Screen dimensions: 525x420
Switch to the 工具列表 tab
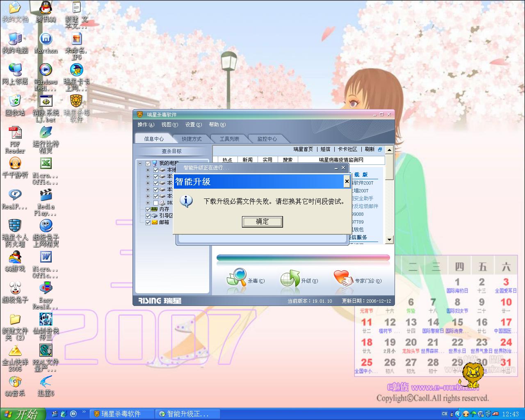229,139
